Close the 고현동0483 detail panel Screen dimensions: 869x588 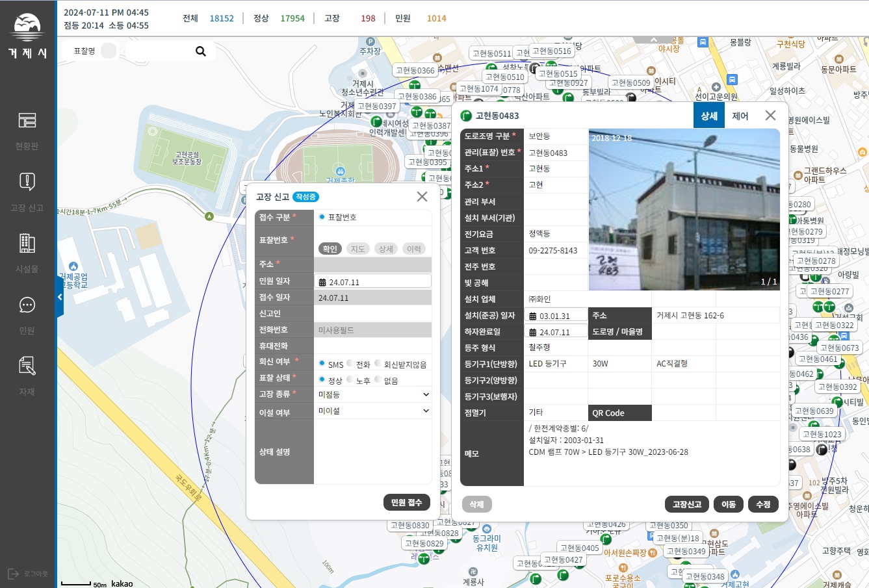770,116
